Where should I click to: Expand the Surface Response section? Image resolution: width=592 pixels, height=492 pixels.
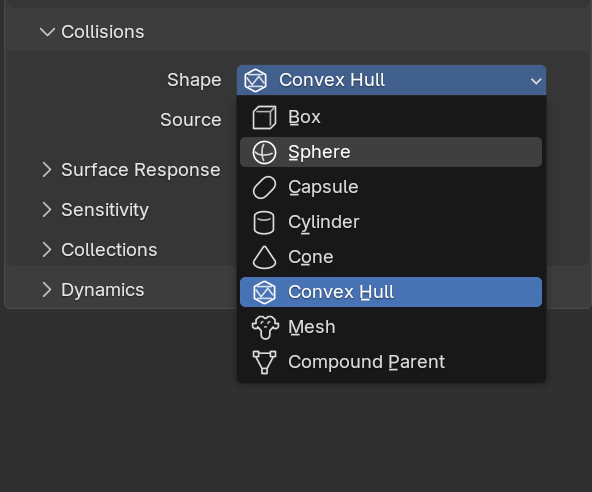point(47,170)
